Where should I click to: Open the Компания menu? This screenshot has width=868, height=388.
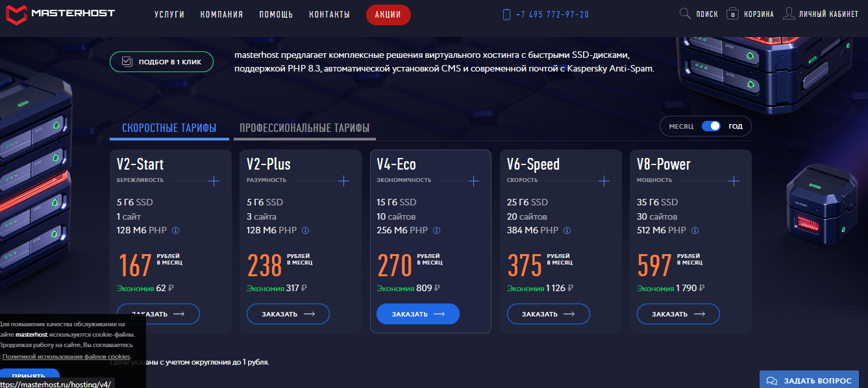click(x=222, y=14)
